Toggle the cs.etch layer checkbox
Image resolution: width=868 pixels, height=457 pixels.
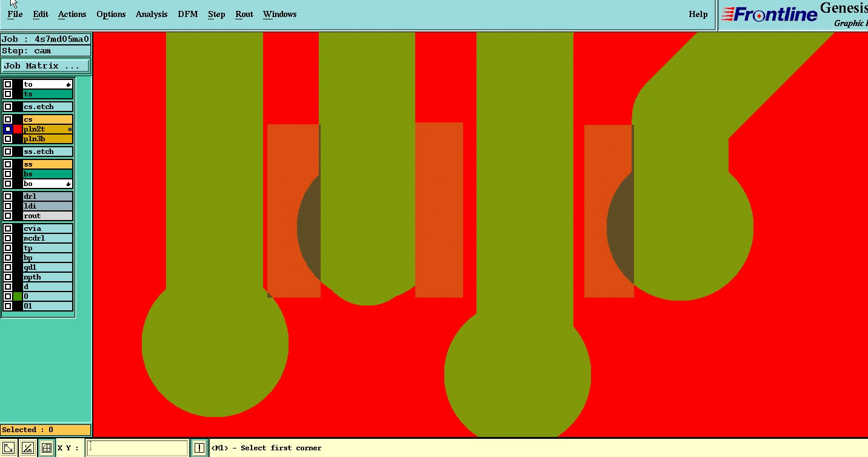[8, 107]
